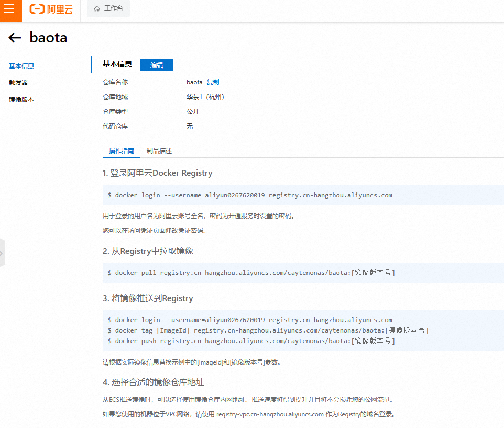Click the blue 编辑 button
This screenshot has height=428, width=504.
pos(157,65)
